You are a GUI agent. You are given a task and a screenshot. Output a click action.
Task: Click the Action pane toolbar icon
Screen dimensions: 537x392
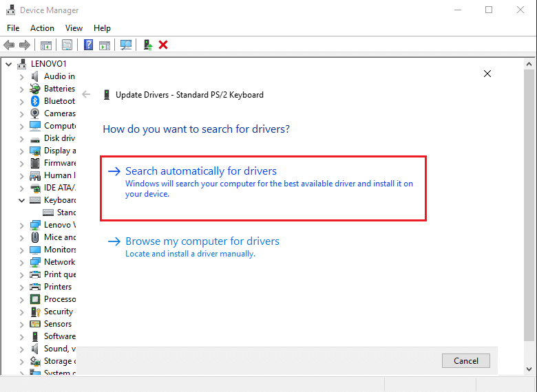click(x=105, y=45)
